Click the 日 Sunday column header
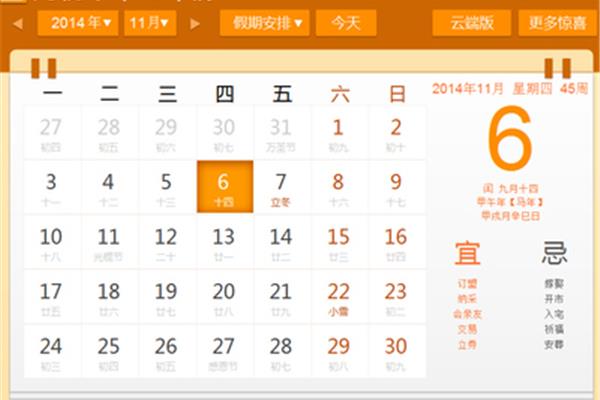This screenshot has height=400, width=600. coord(397,94)
